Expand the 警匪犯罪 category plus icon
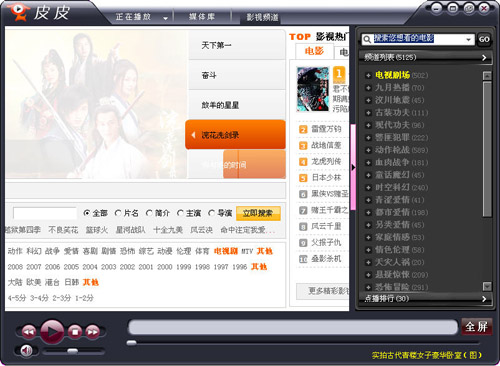The image size is (500, 366). coord(368,138)
